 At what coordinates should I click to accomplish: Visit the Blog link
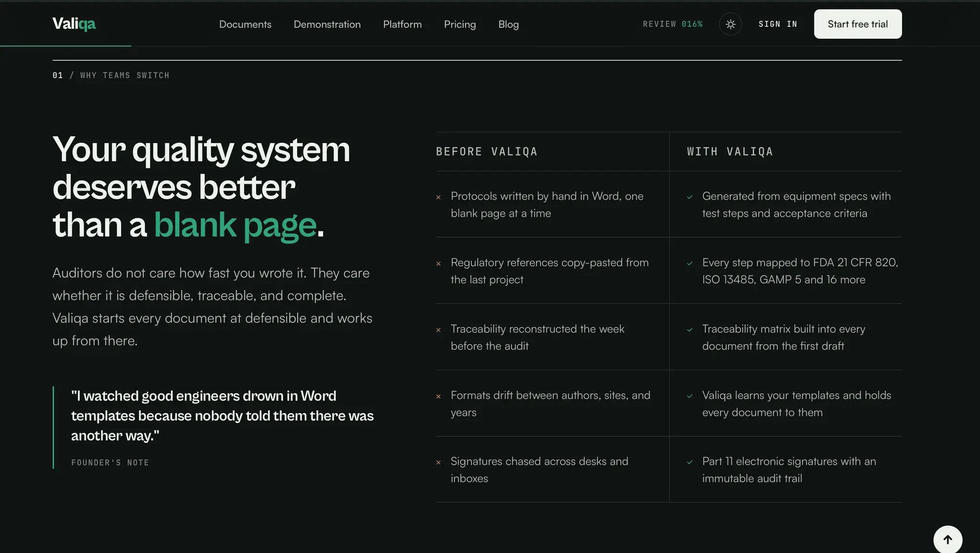tap(509, 24)
